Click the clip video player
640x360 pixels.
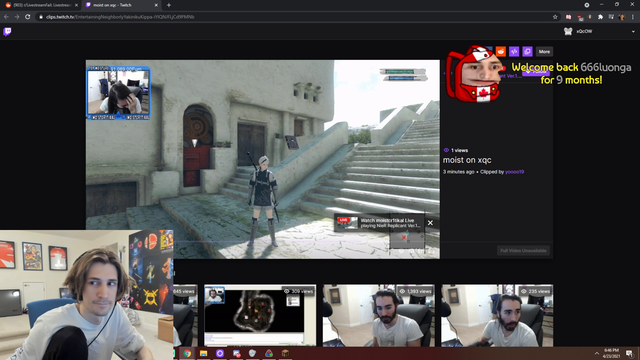pyautogui.click(x=263, y=159)
